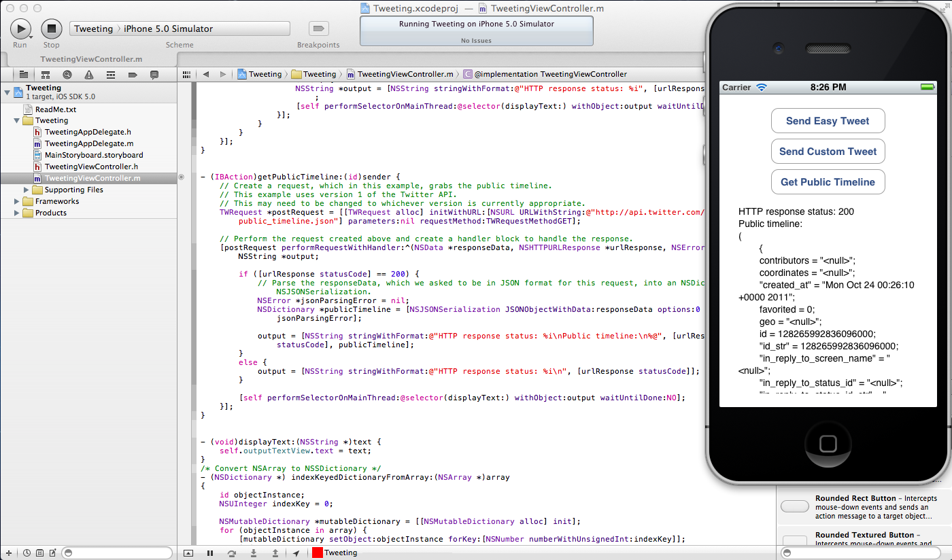Image resolution: width=952 pixels, height=560 pixels.
Task: Click the "NSUInteger indexKey = 0;" code line
Action: click(276, 504)
